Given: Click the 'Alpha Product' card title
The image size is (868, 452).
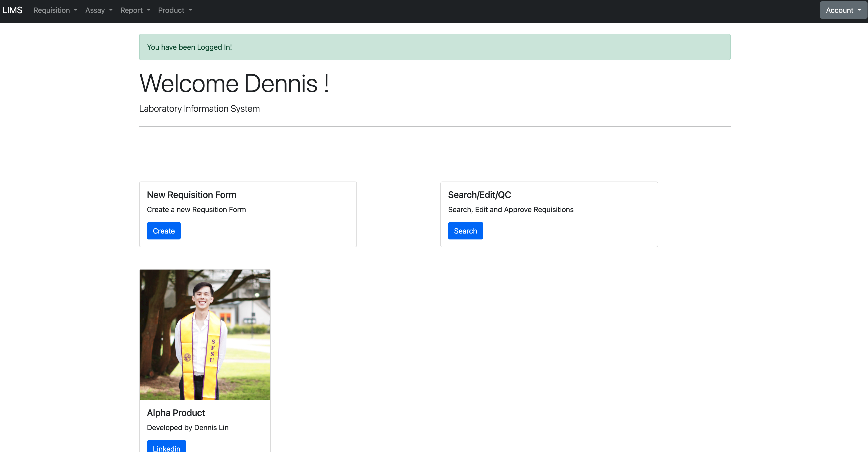Looking at the screenshot, I should click(x=176, y=413).
